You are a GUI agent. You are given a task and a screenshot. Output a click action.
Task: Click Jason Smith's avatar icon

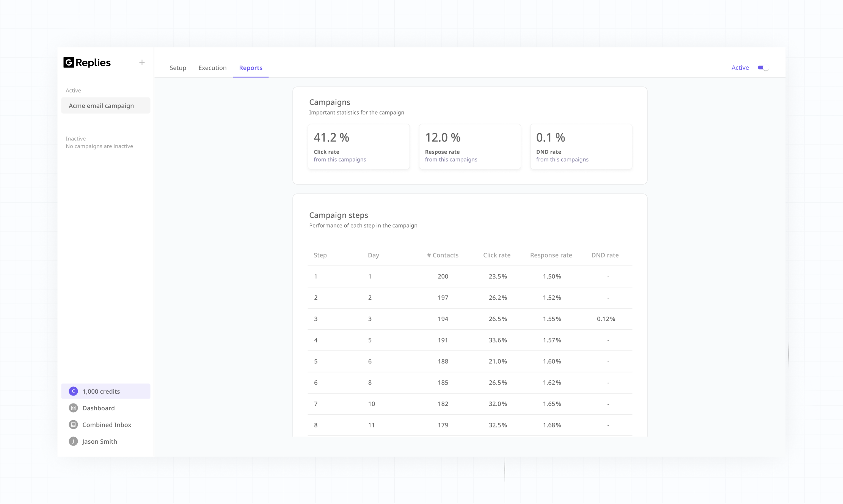pyautogui.click(x=73, y=441)
